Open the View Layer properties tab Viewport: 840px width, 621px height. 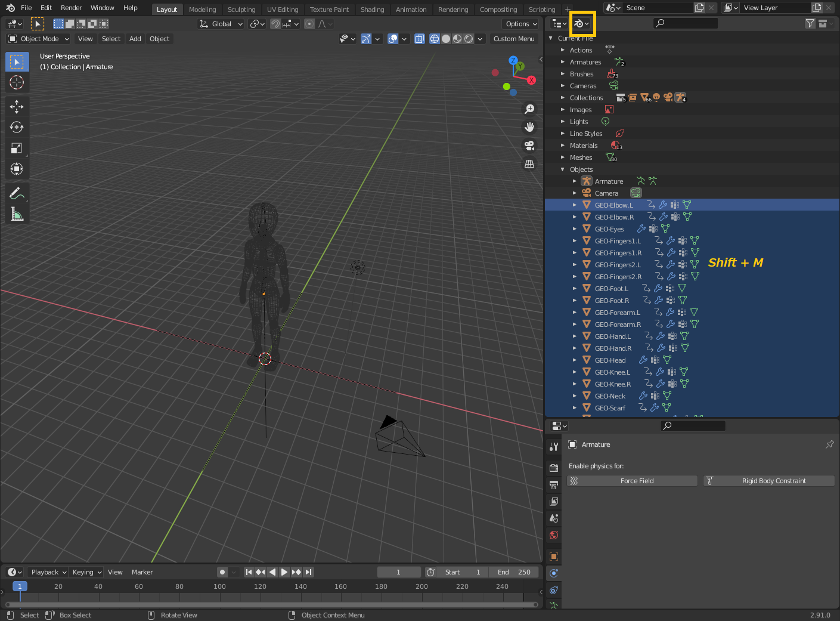(554, 501)
